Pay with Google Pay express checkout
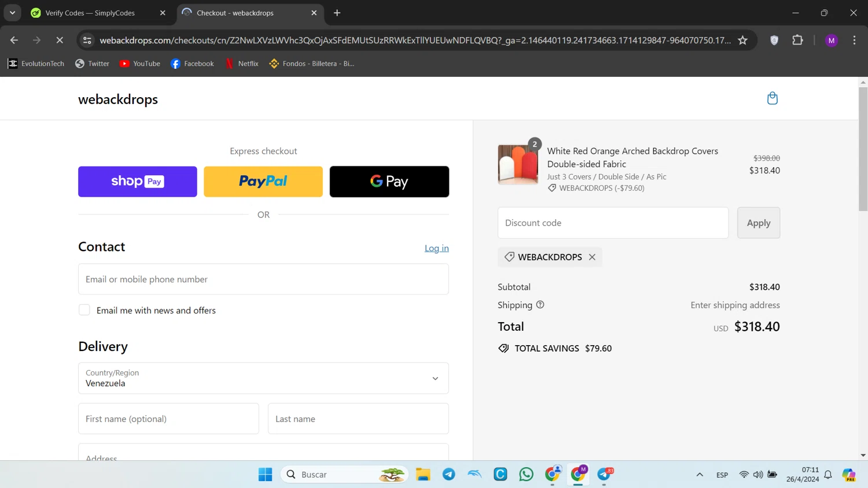The width and height of the screenshot is (868, 488). coord(389,182)
